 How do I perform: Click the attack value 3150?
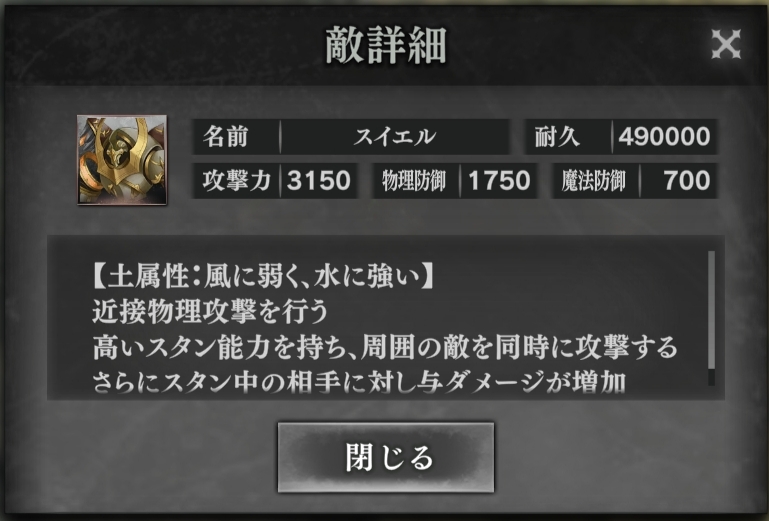[x=319, y=181]
